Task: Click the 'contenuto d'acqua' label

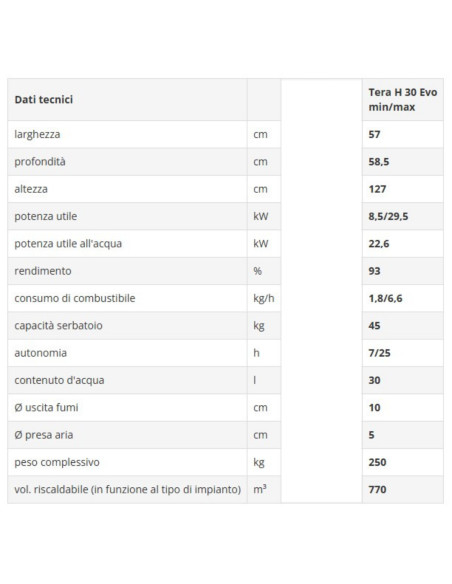Action: (x=59, y=380)
